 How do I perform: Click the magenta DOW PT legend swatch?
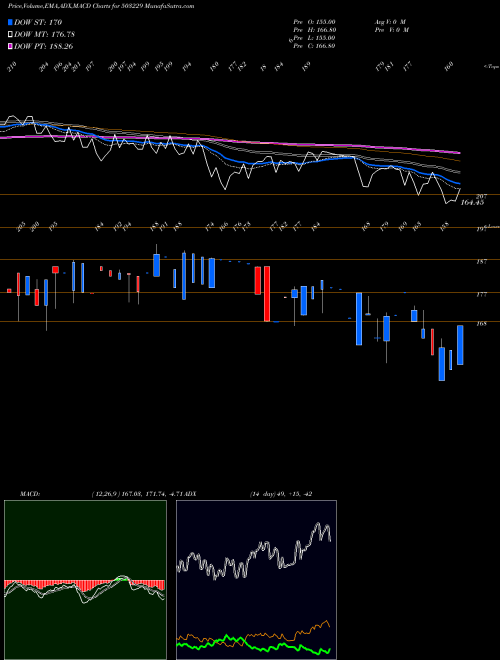10,46
